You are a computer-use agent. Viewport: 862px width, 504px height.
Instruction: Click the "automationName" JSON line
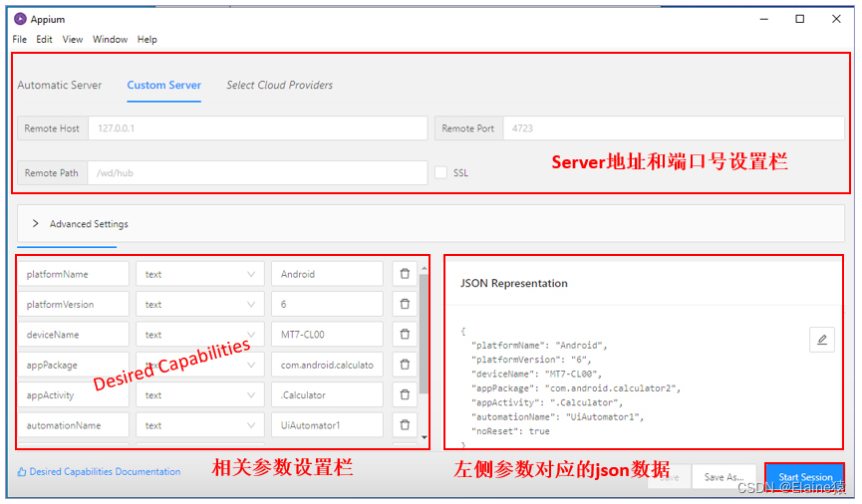(557, 416)
